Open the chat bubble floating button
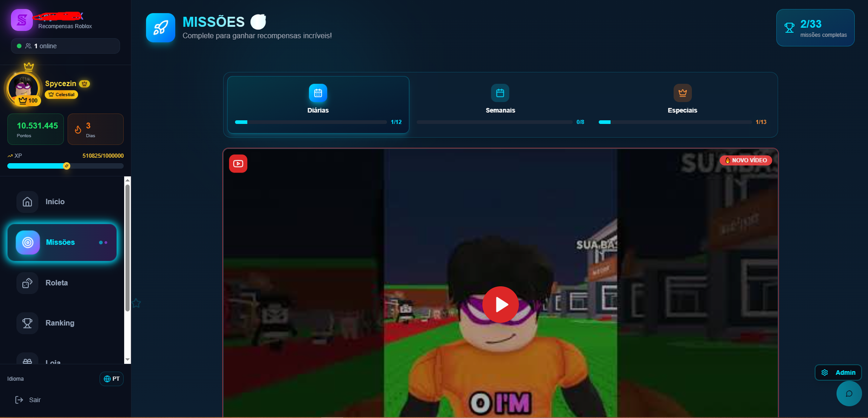This screenshot has height=418, width=868. (849, 394)
